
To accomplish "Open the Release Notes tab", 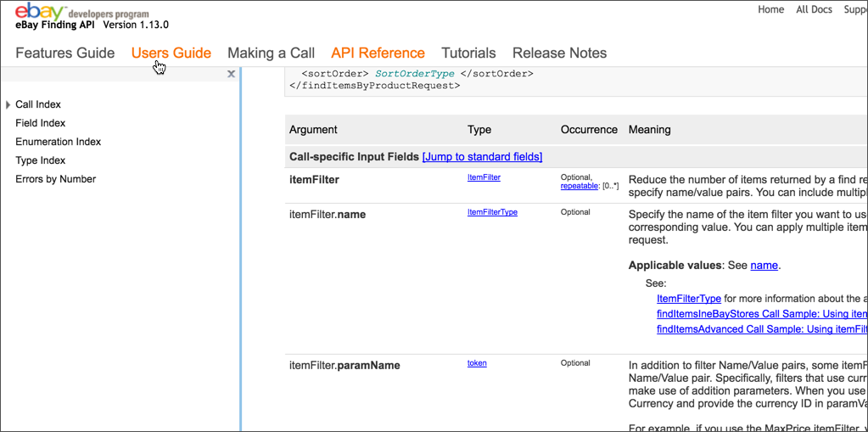I will click(x=559, y=53).
